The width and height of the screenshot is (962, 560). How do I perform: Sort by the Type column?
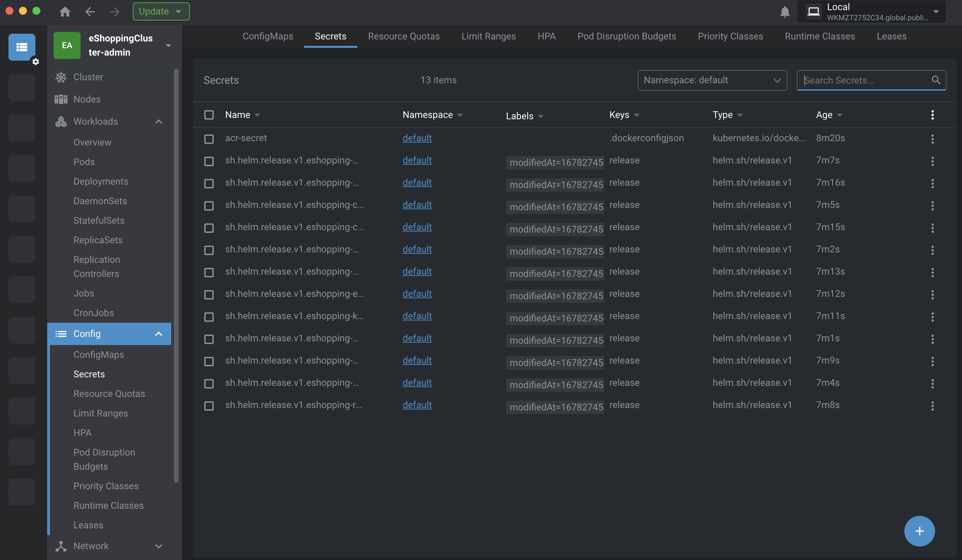pyautogui.click(x=727, y=115)
